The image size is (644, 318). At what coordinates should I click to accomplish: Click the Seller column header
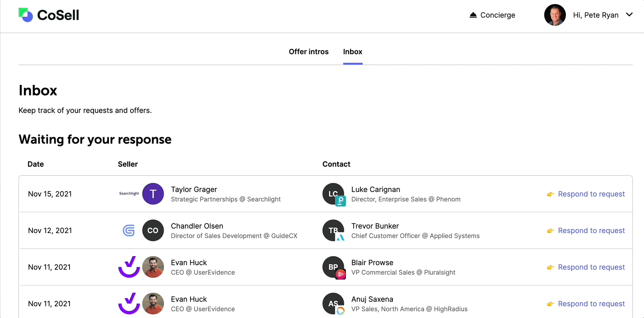(128, 164)
